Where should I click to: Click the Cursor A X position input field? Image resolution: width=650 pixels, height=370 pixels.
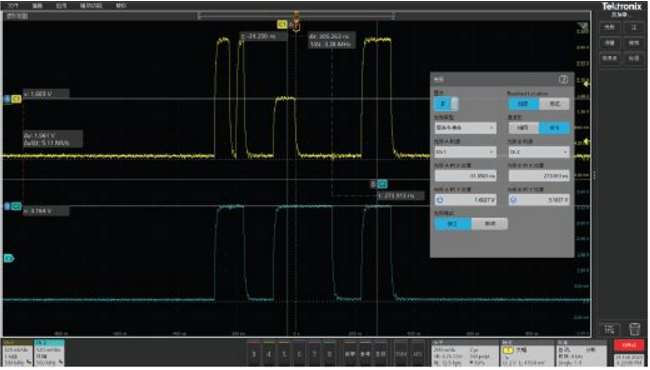(x=465, y=176)
